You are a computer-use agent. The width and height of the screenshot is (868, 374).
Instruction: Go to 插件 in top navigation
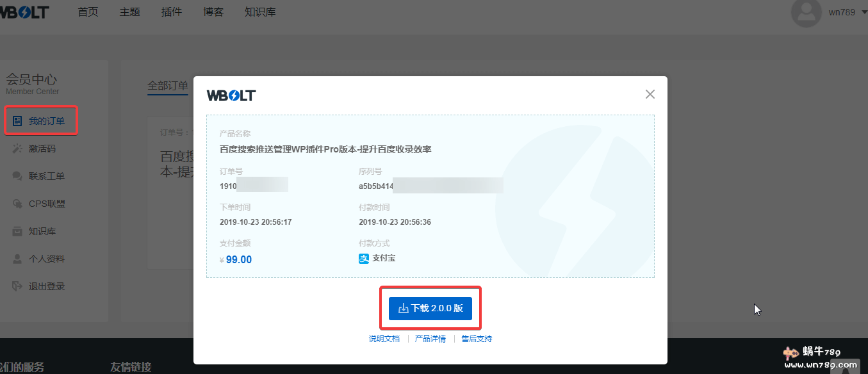[x=171, y=12]
